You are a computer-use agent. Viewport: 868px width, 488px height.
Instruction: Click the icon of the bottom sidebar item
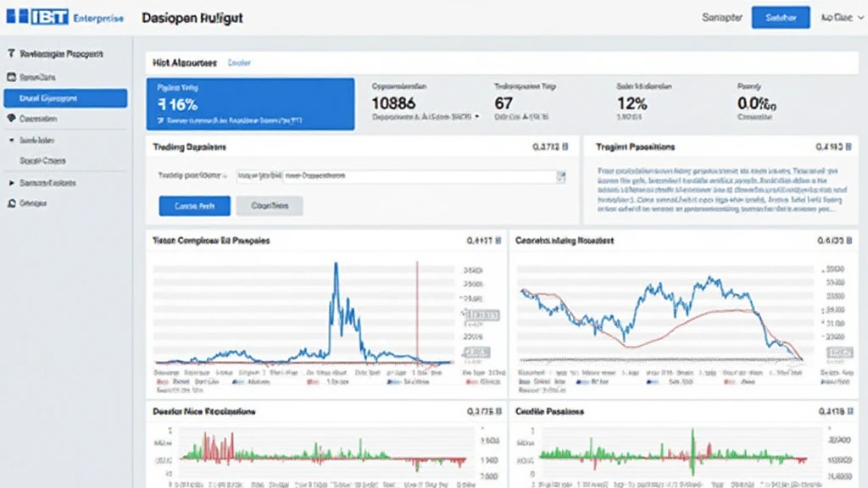tap(12, 203)
